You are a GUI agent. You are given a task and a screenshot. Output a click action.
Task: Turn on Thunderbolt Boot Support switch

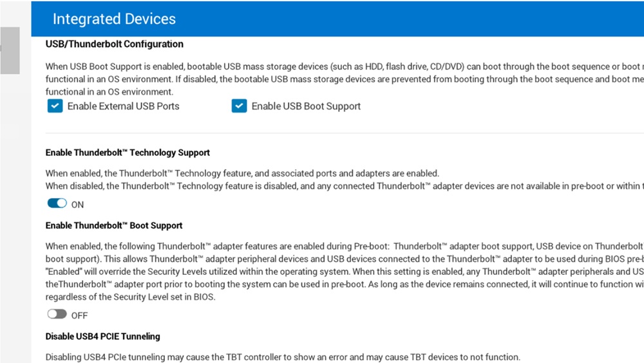(57, 314)
